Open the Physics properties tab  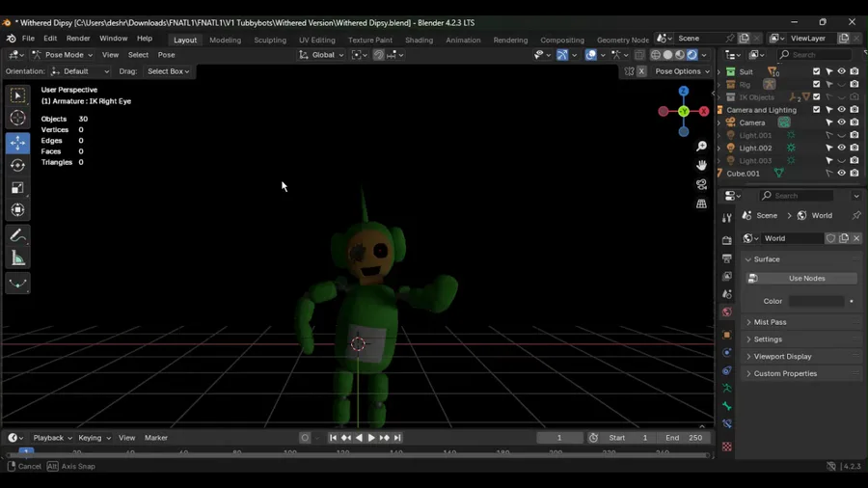pyautogui.click(x=727, y=352)
